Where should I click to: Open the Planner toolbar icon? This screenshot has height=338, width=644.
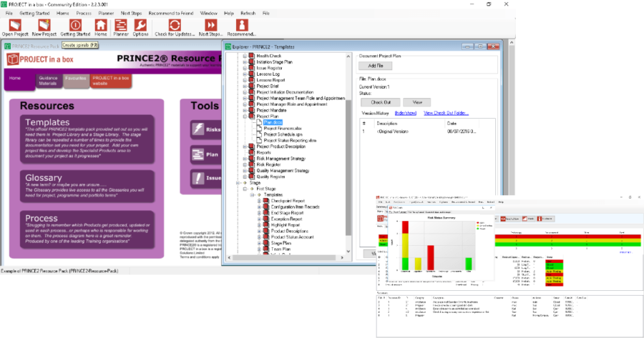121,25
